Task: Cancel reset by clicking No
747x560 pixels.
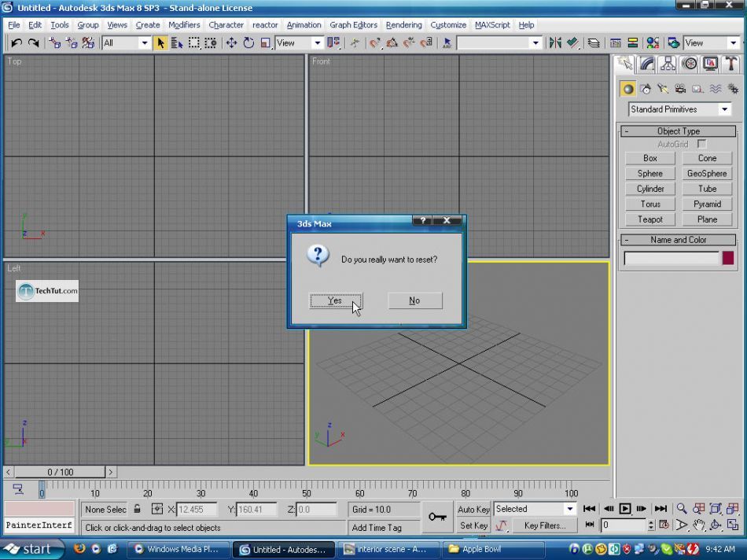Action: [x=415, y=300]
